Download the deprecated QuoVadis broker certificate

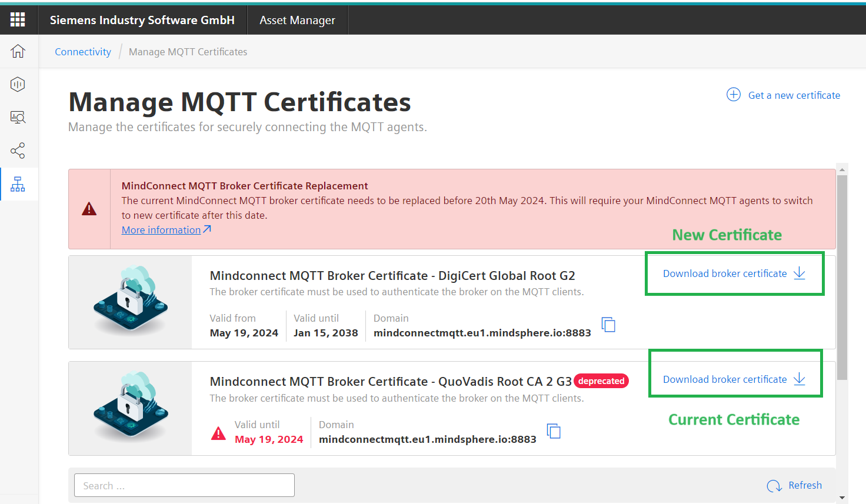point(725,379)
